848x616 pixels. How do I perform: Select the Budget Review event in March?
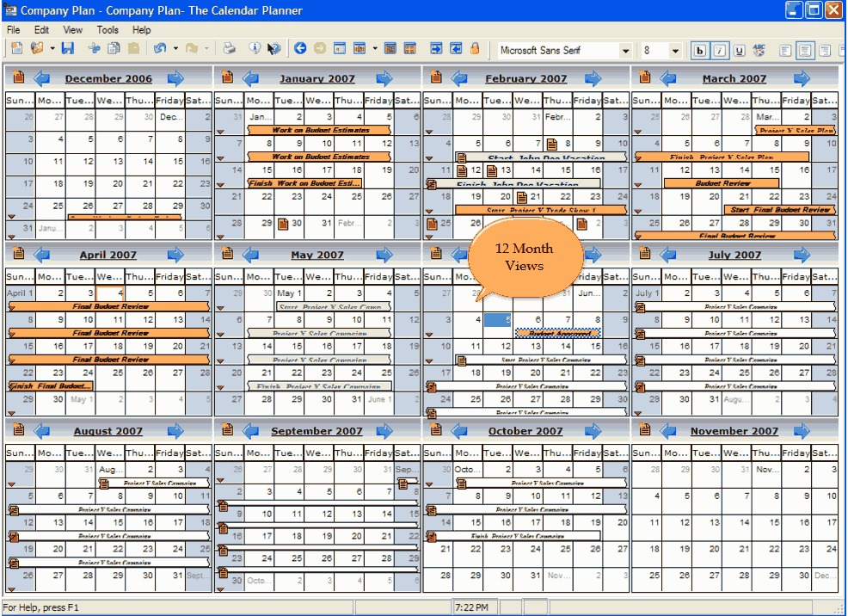pos(722,183)
